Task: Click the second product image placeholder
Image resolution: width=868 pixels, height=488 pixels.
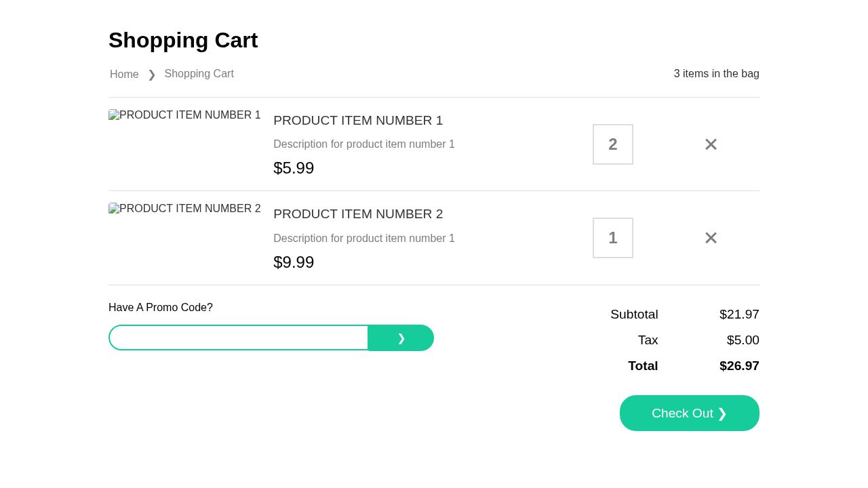Action: 184,209
